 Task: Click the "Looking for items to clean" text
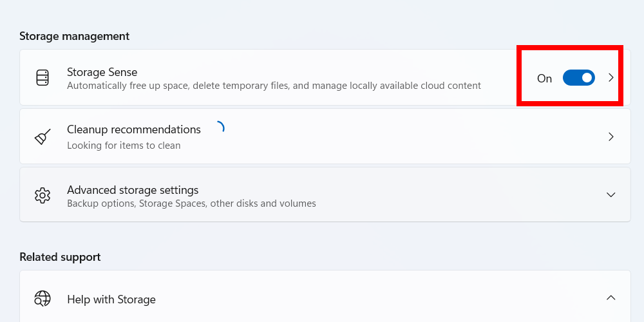(x=124, y=146)
